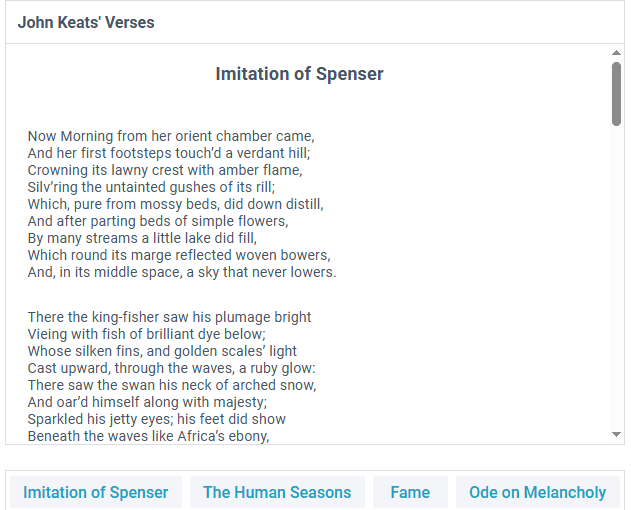Click the line 'Silv'ring the untainted gushes of its rill'

click(x=151, y=187)
